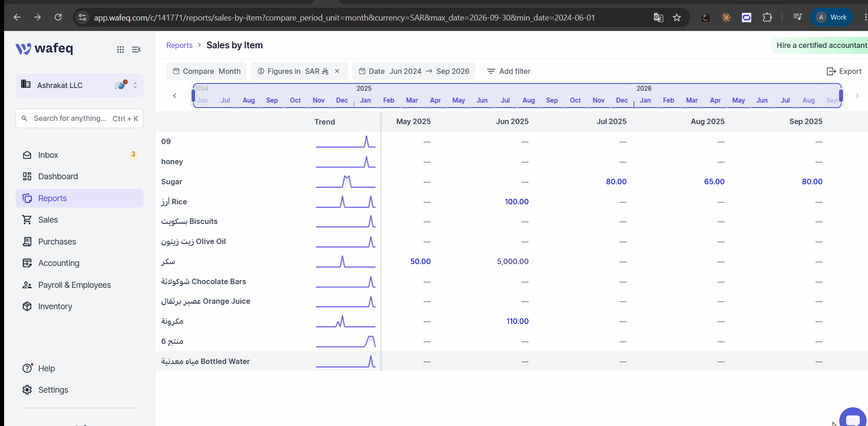Shift timeline to earlier months with left arrow
The image size is (868, 426).
click(x=175, y=96)
